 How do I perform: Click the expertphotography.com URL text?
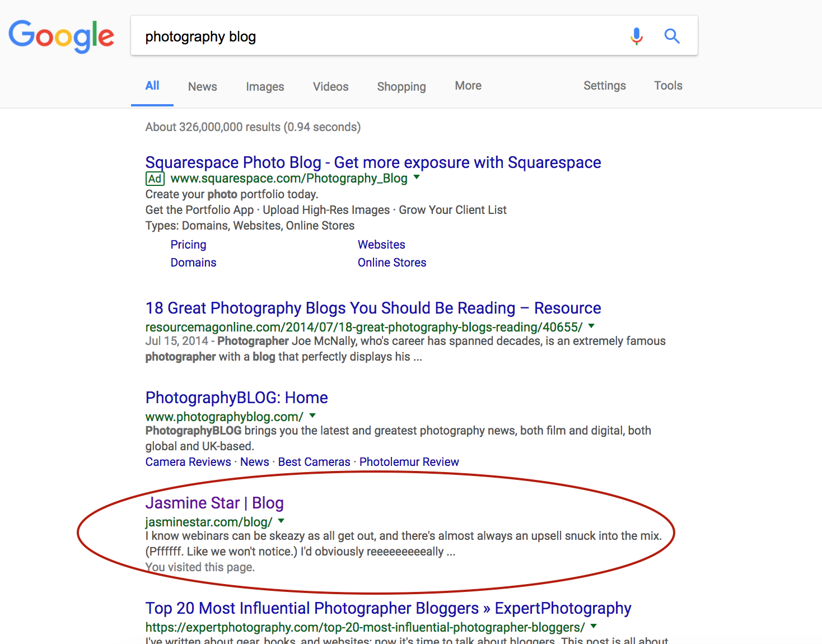(365, 627)
